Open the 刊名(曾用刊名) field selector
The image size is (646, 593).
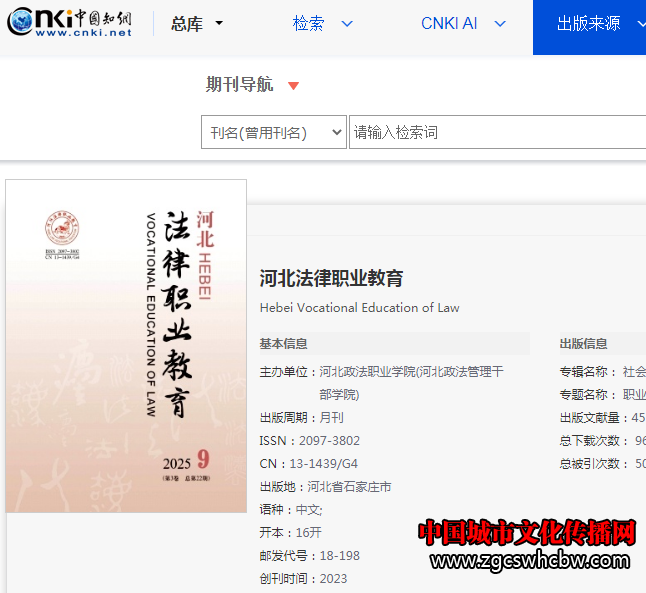[x=273, y=133]
